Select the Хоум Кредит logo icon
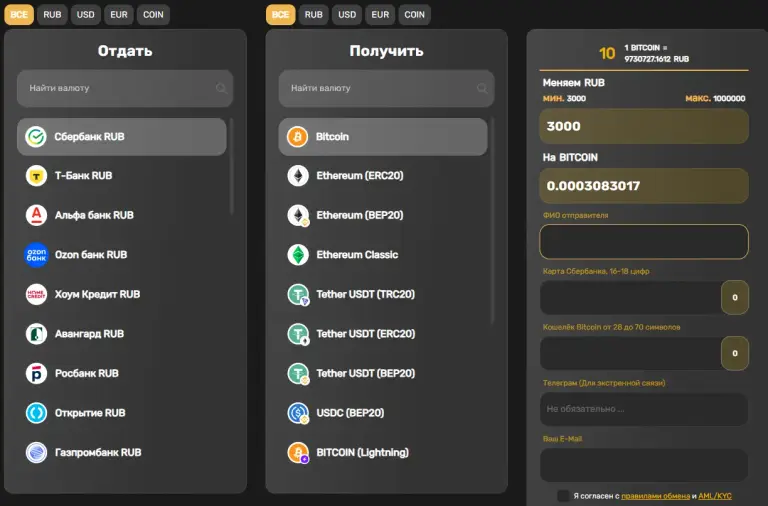Viewport: 768px width, 506px height. 36,294
